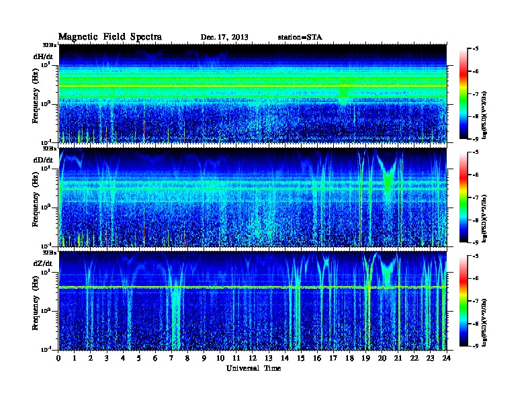
Task: Select the dZ/dt spectrogram plot
Action: [x=253, y=301]
